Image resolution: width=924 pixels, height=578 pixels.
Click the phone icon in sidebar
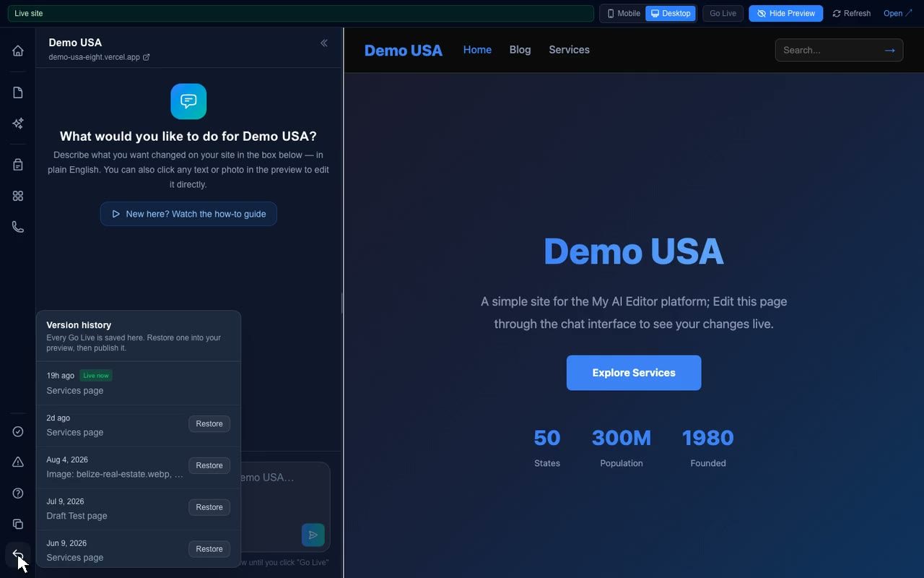pos(18,227)
